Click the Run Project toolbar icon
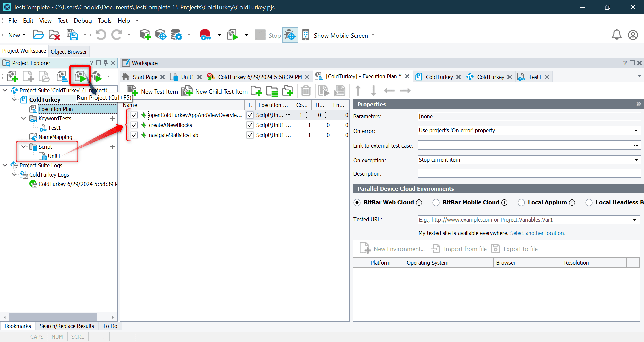The height and width of the screenshot is (342, 644). tap(80, 76)
